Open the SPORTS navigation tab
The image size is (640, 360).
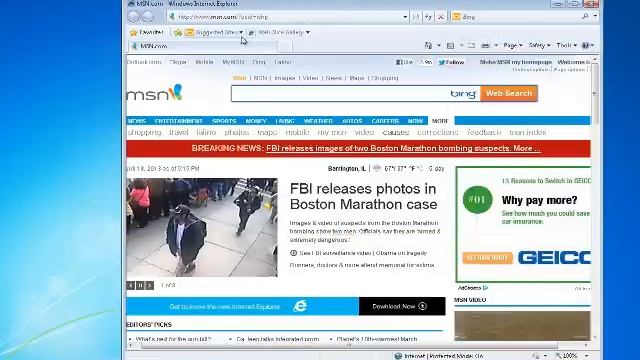coord(224,121)
